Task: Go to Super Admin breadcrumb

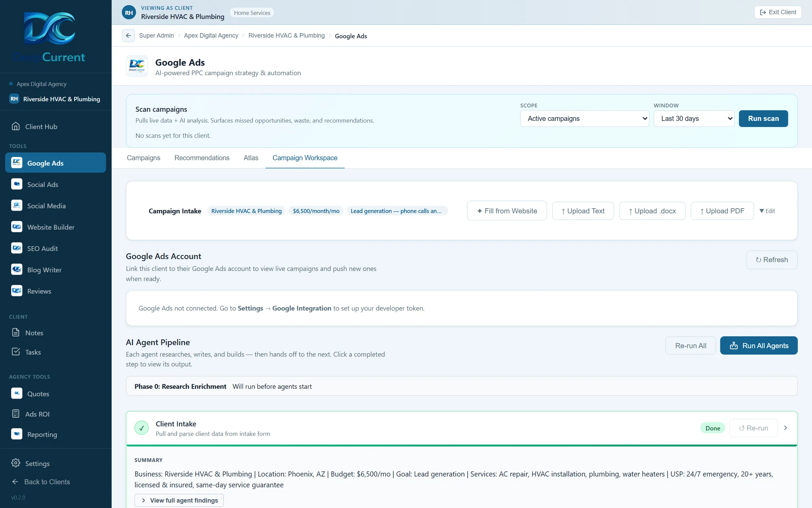Action: (x=156, y=36)
